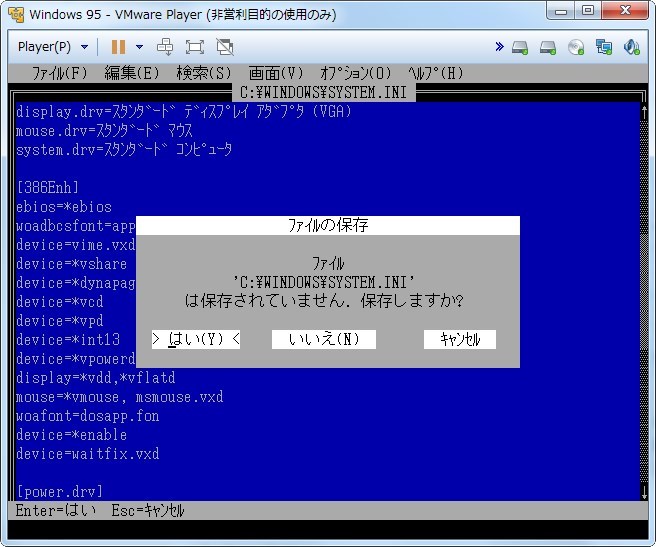Open the オプション(O) menu
The width and height of the screenshot is (656, 547).
356,73
